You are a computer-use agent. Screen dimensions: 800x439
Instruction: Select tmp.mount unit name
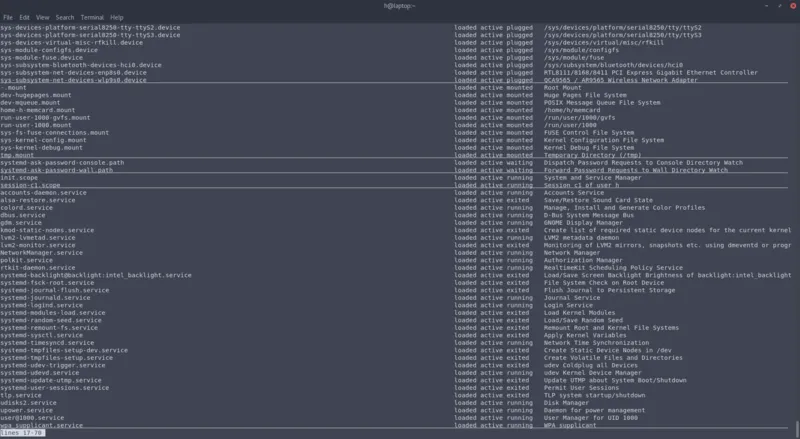(17, 155)
